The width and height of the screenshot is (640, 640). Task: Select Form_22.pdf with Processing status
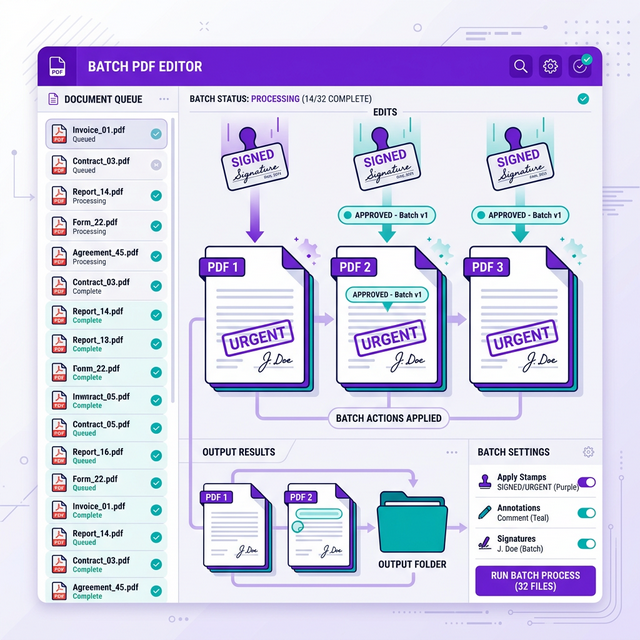point(106,227)
